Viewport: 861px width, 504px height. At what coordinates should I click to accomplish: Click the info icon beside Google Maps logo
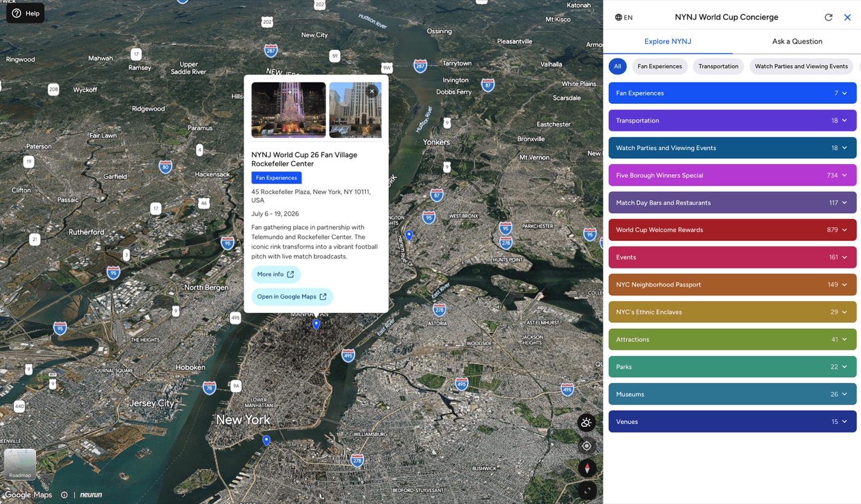click(64, 495)
